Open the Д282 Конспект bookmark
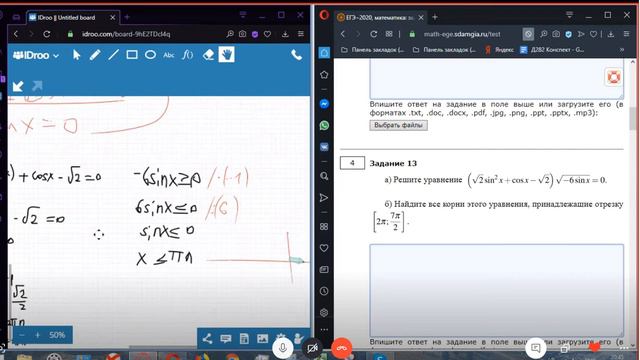Screen dimensions: 640x360 click(x=553, y=50)
